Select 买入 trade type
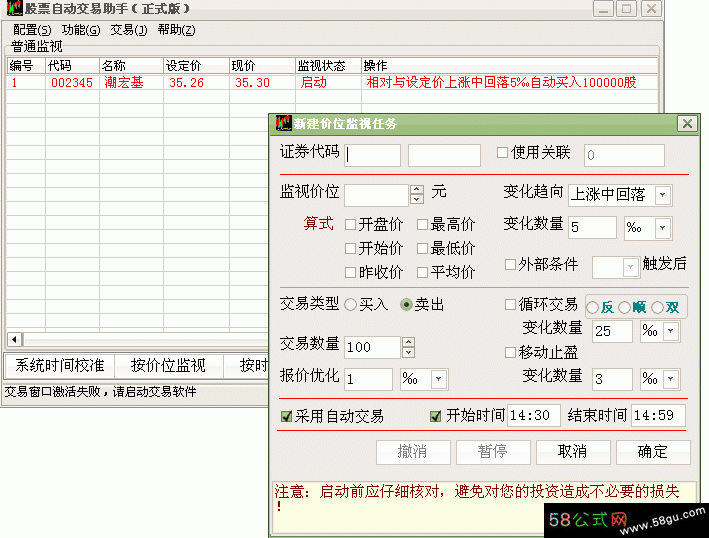Image resolution: width=709 pixels, height=538 pixels. coord(350,305)
